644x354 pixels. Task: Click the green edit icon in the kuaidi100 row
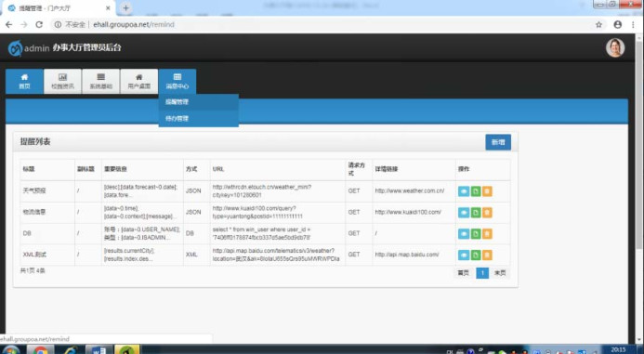(476, 213)
